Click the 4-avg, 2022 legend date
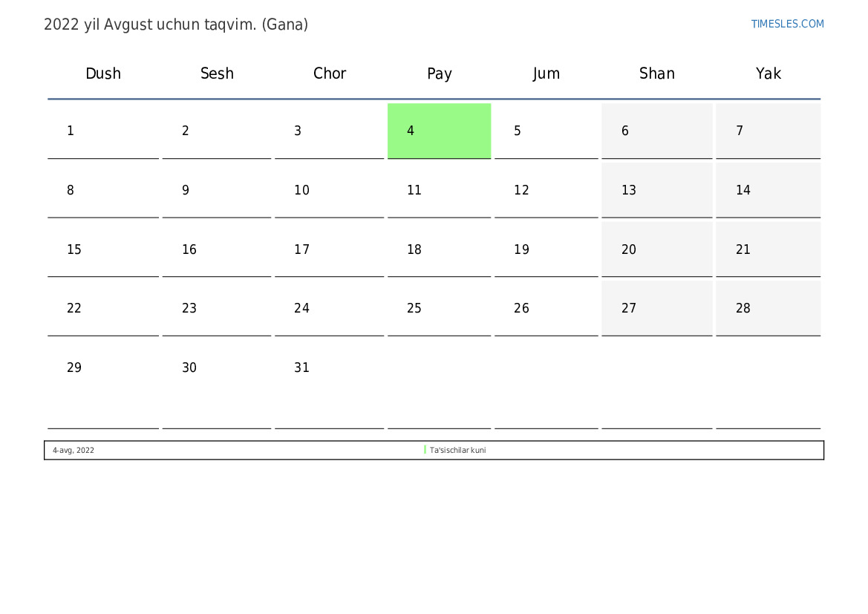The width and height of the screenshot is (868, 614). coord(73,450)
